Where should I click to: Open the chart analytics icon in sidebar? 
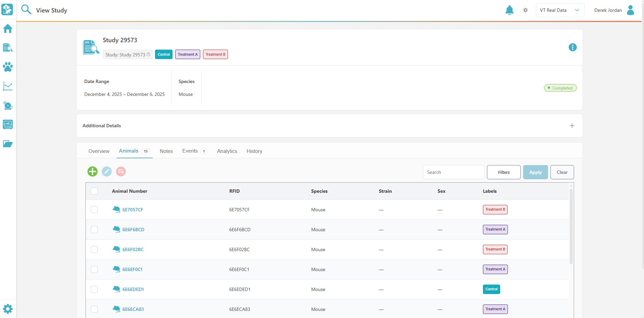[8, 86]
